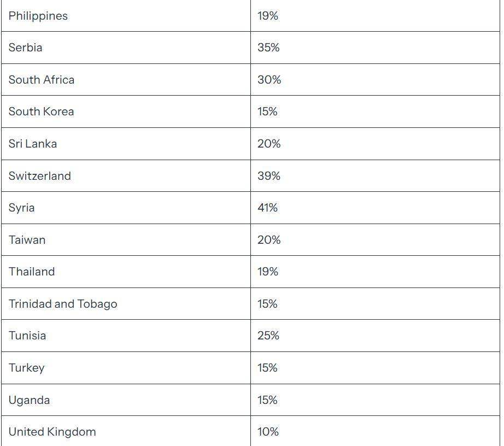Select Tunisia's 25% value cell
504x446 pixels.
375,336
